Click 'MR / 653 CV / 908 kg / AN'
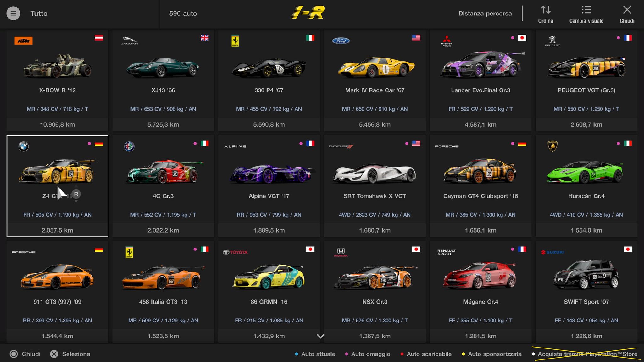 point(163,109)
